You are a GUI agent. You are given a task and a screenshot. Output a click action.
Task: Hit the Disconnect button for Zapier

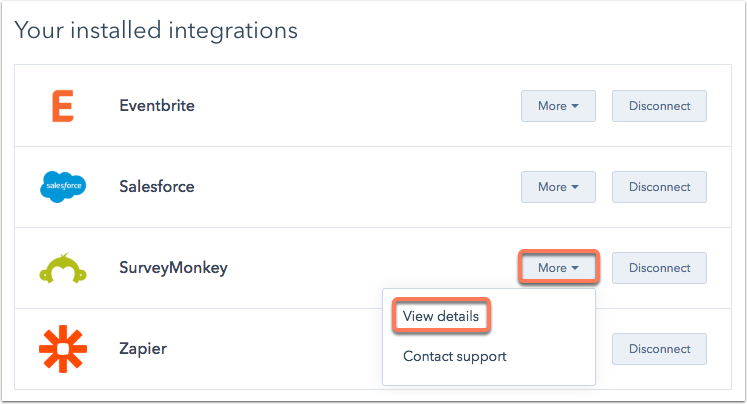[659, 349]
